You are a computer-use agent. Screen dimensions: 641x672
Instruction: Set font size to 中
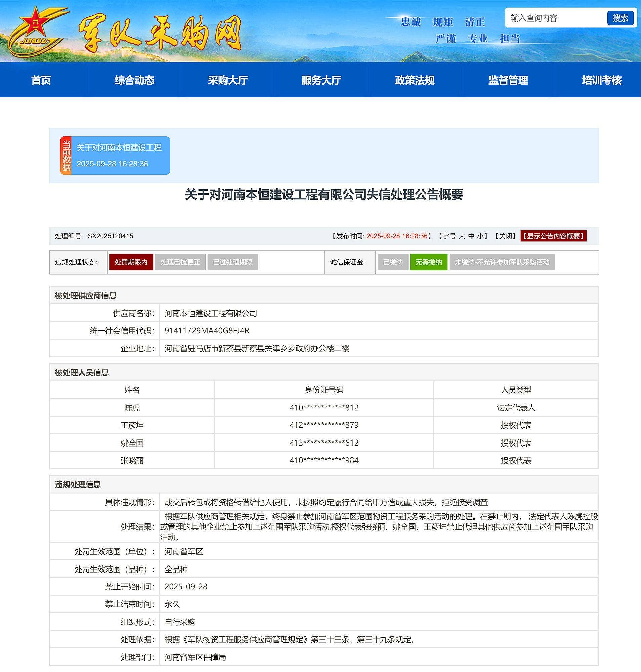[471, 236]
